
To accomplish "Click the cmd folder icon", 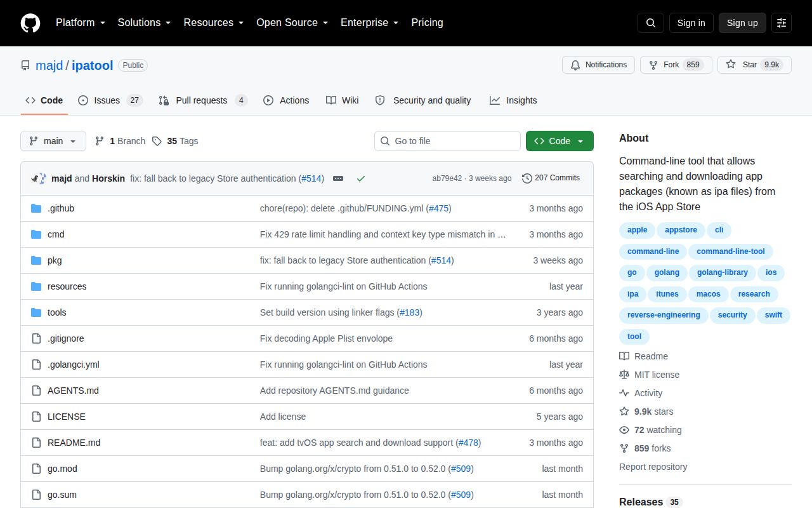I will [x=36, y=234].
